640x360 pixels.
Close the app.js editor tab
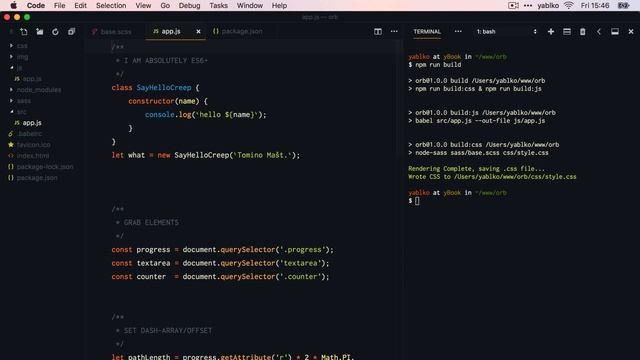pyautogui.click(x=198, y=31)
